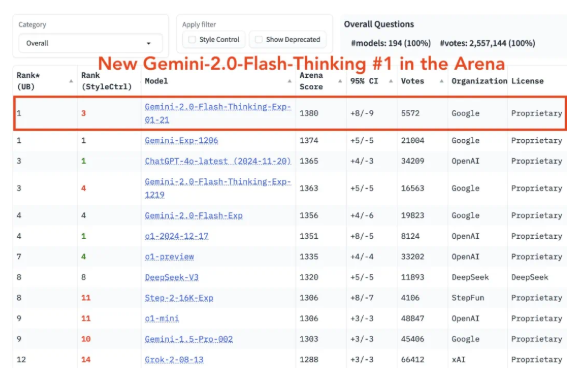Open the o1-preview model link
This screenshot has width=580, height=386.
(x=169, y=257)
